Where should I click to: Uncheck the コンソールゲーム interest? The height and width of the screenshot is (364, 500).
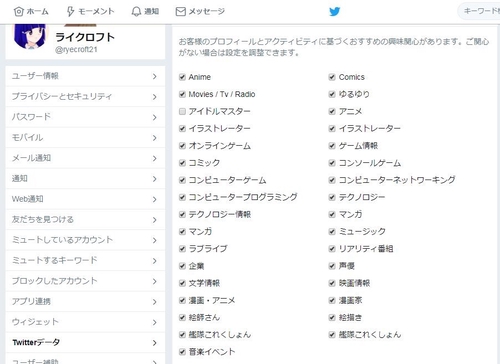point(332,163)
